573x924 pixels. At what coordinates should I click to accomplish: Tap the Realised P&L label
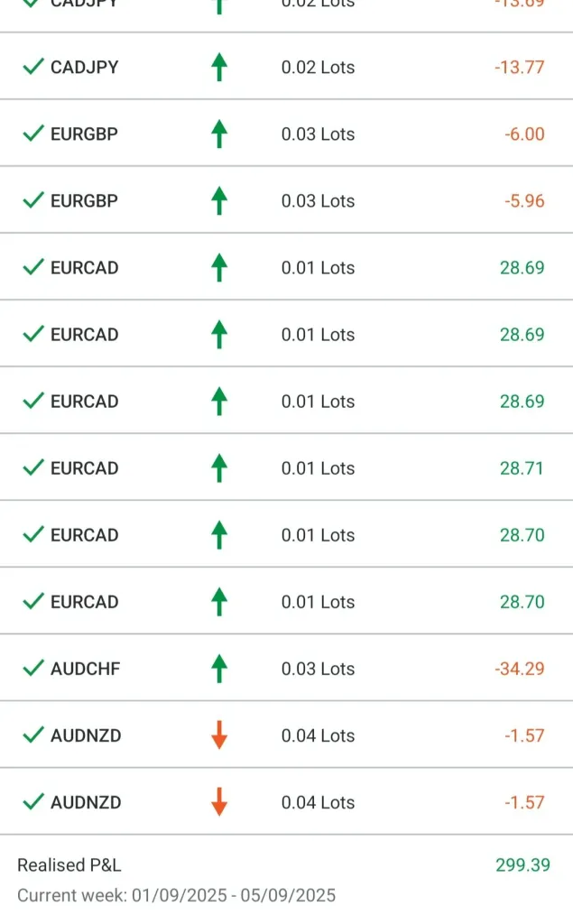[x=69, y=865]
